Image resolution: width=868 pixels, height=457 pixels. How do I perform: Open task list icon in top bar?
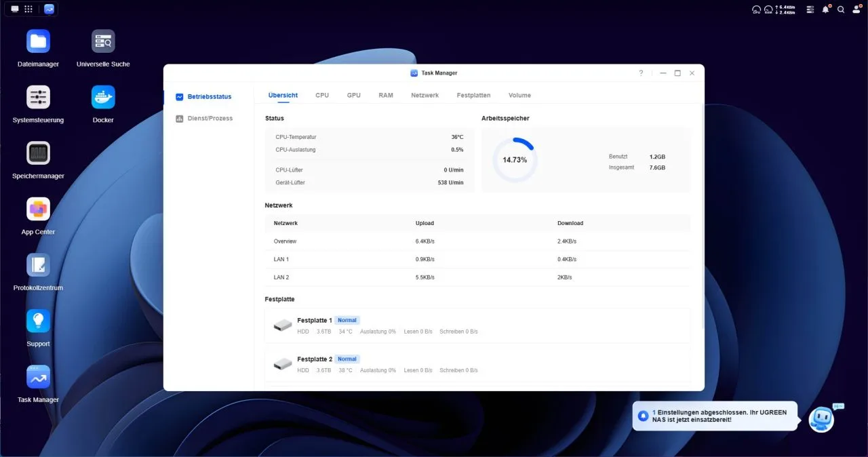coord(810,9)
